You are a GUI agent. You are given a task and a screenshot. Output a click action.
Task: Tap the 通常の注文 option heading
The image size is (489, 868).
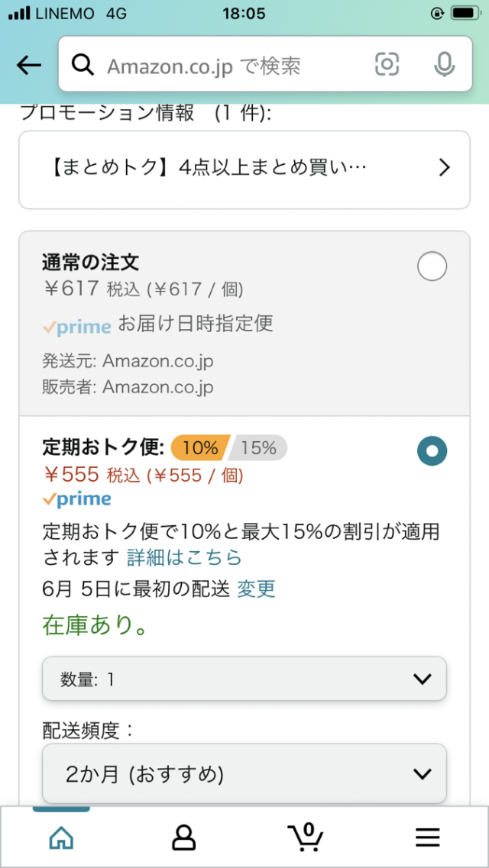[90, 263]
